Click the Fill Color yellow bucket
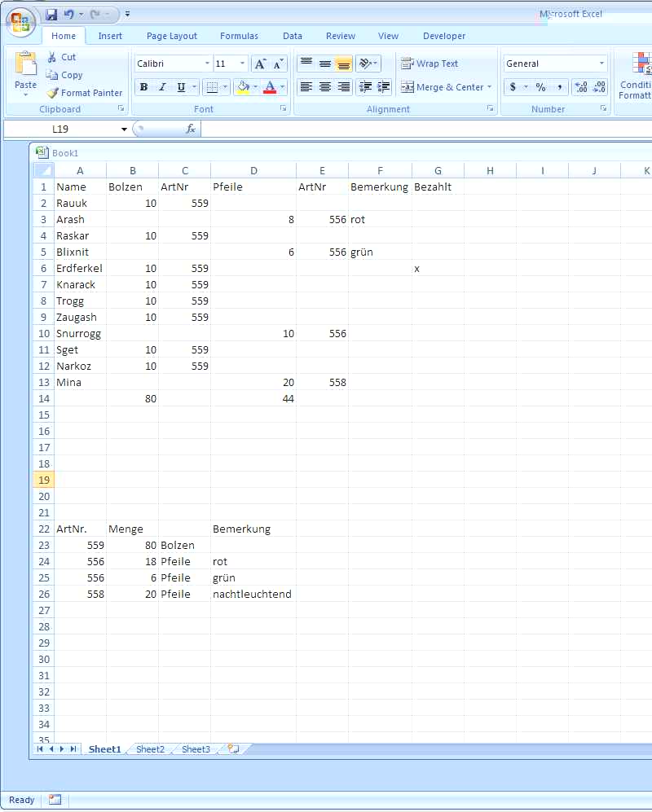 (243, 87)
